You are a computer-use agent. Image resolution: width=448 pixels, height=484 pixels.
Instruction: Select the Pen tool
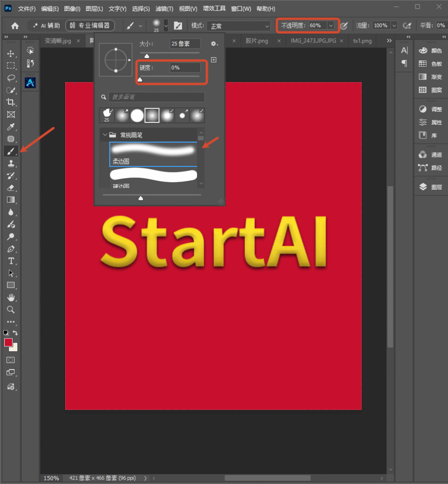11,249
